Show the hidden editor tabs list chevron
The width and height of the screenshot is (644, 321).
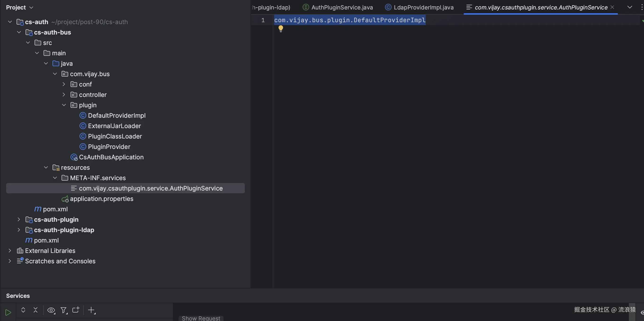(630, 7)
